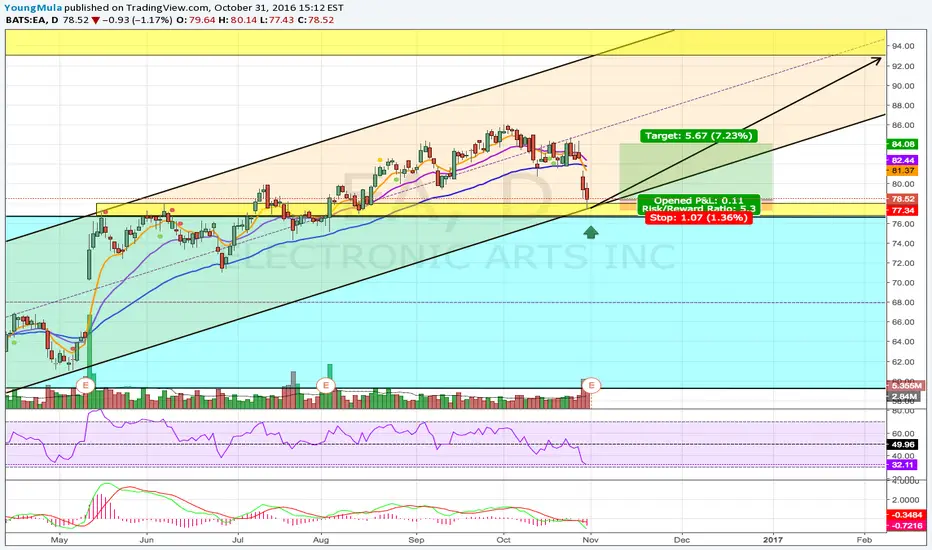Click the L:77.43 low value in header
This screenshot has width=932, height=550.
[279, 20]
